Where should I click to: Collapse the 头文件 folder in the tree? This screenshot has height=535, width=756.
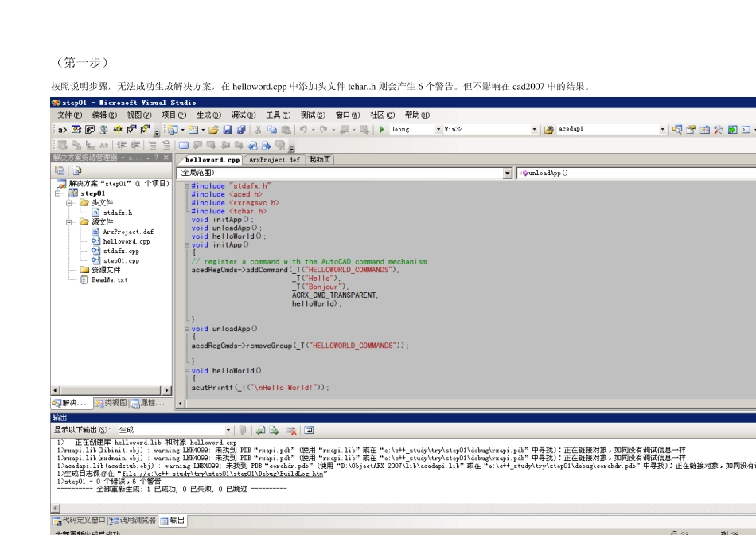pyautogui.click(x=70, y=203)
